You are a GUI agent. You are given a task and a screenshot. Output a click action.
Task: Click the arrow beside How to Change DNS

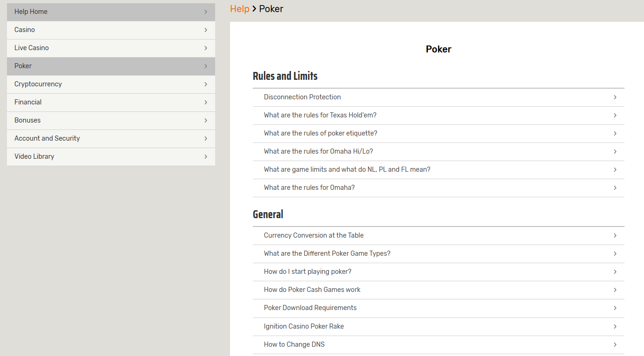[615, 344]
